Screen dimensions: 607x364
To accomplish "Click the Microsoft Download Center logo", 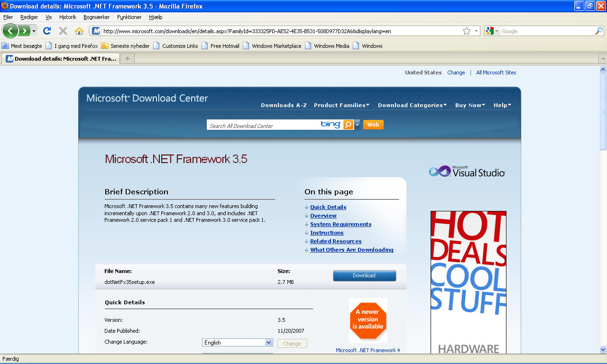I will pyautogui.click(x=147, y=99).
